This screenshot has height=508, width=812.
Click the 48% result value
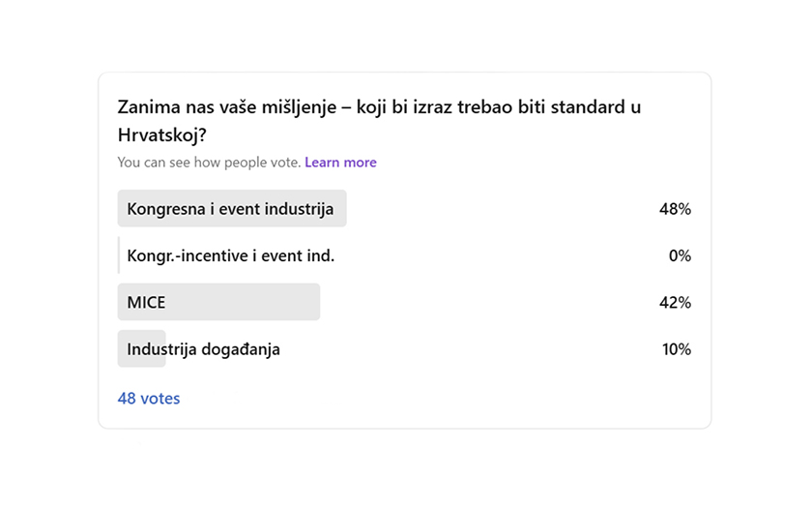[675, 209]
